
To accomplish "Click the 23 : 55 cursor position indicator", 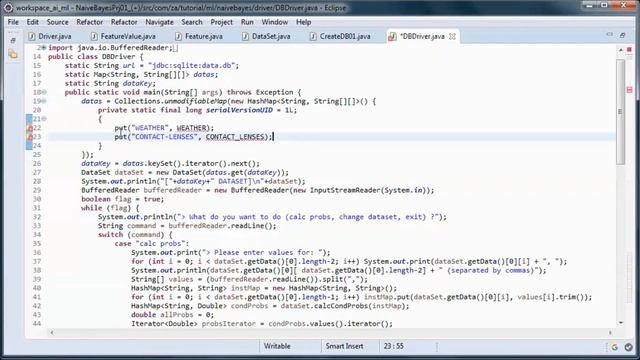I will [393, 346].
